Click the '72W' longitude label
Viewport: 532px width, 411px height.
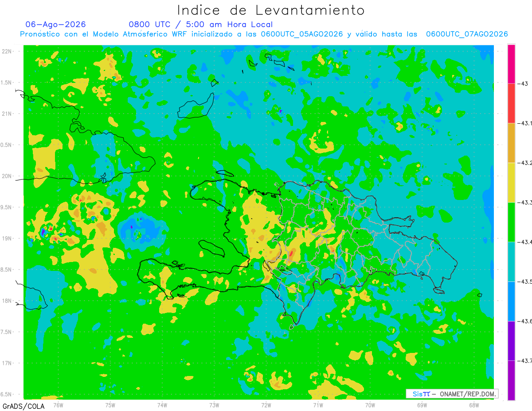[266, 405]
